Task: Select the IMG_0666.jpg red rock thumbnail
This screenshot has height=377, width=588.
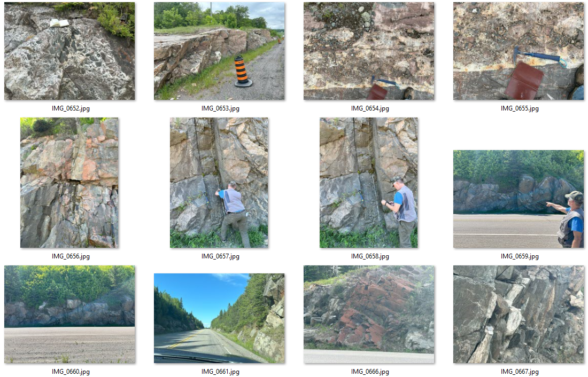Action: [369, 315]
